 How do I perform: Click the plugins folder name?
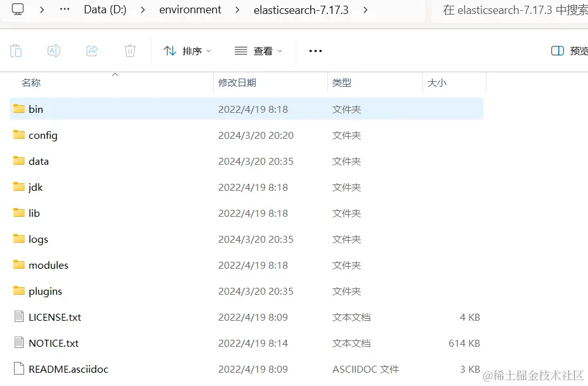pyautogui.click(x=46, y=292)
